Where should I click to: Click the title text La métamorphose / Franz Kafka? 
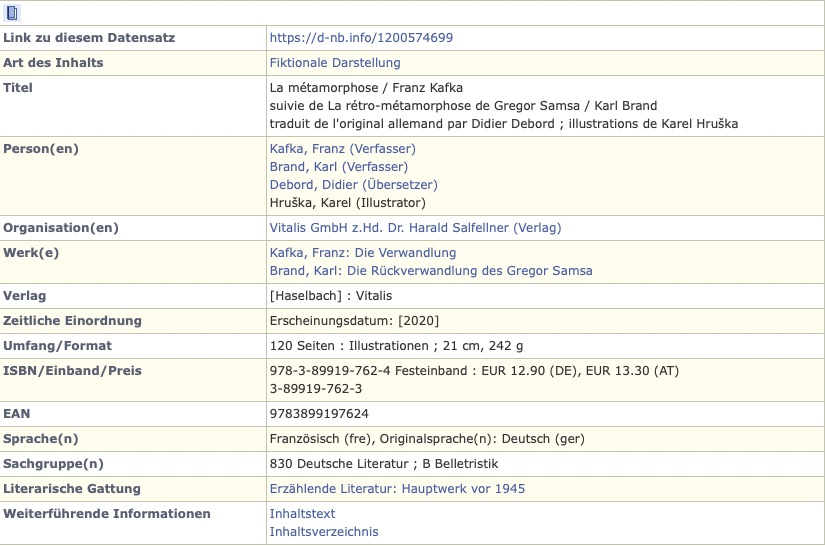[366, 88]
